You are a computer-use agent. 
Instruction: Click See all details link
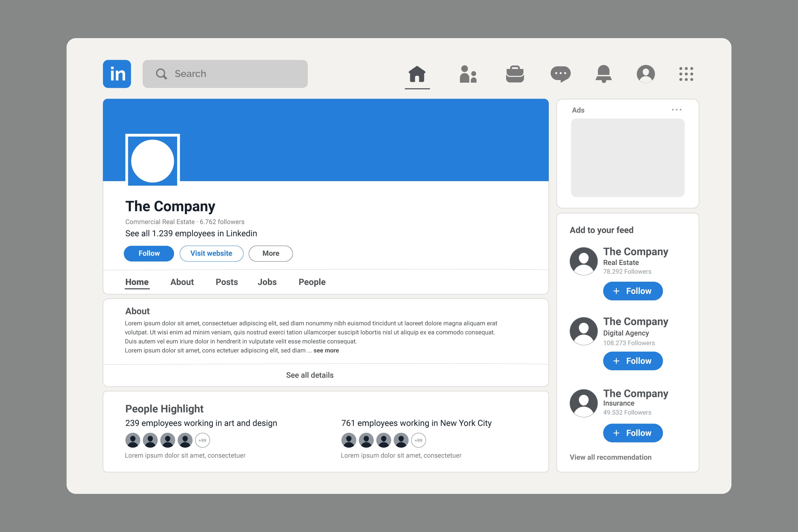click(x=309, y=375)
